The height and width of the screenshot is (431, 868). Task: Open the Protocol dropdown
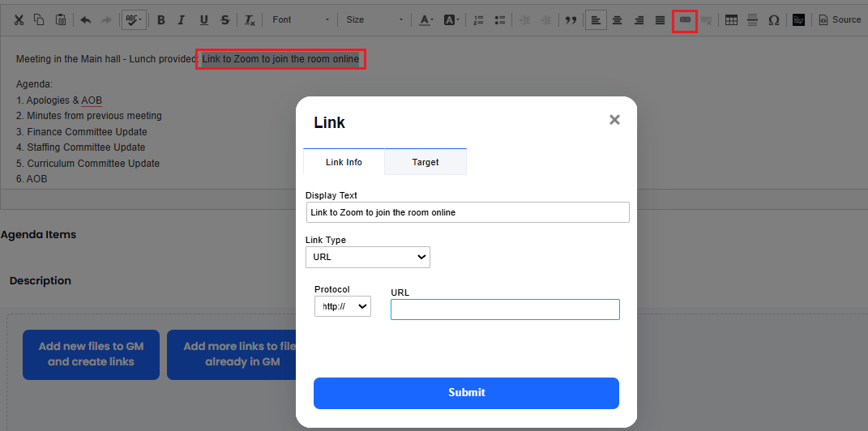(x=343, y=306)
